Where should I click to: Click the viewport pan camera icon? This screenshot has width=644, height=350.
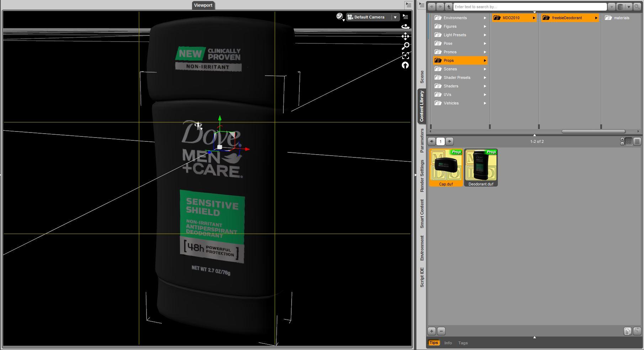coord(405,36)
